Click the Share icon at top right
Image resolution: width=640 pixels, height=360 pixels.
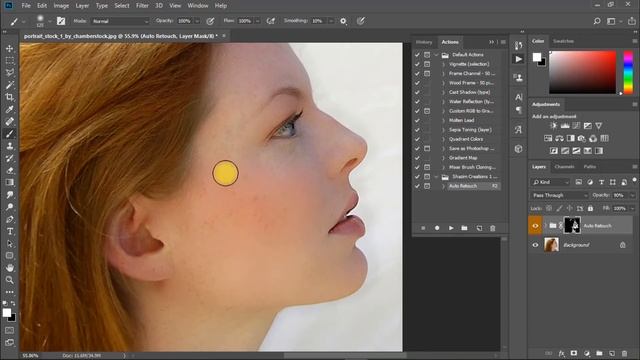coord(631,21)
